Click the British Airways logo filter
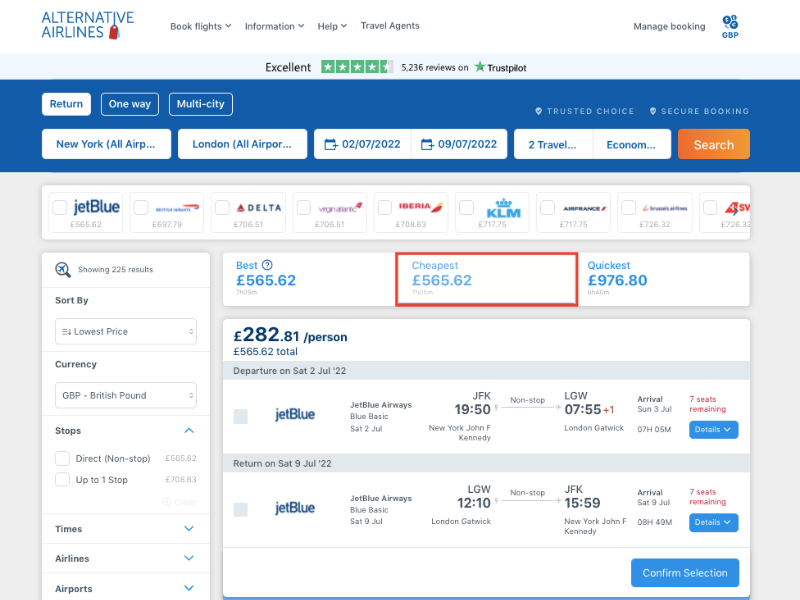This screenshot has width=800, height=600. 178,208
